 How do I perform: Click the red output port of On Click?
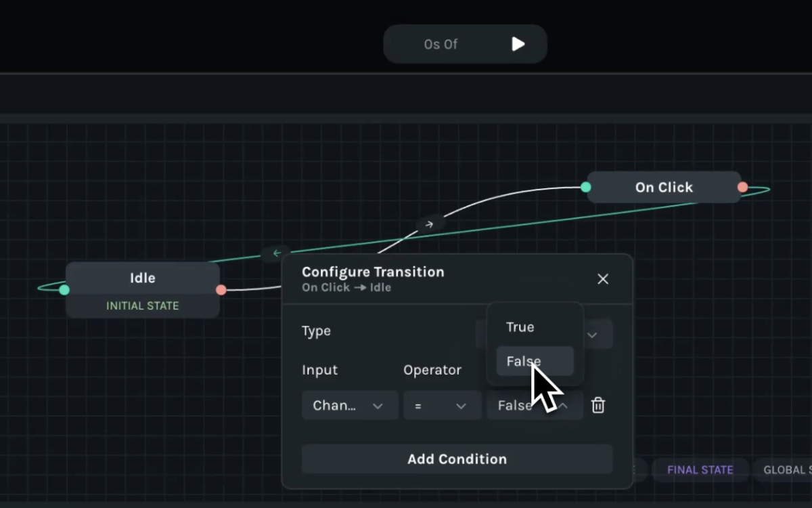(x=743, y=187)
